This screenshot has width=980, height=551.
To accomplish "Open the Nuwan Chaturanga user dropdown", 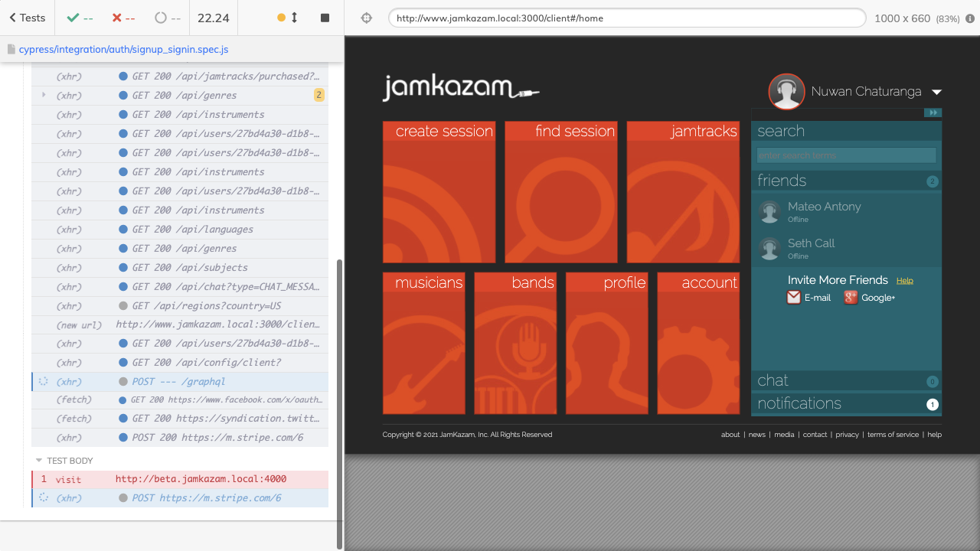I will pyautogui.click(x=936, y=93).
